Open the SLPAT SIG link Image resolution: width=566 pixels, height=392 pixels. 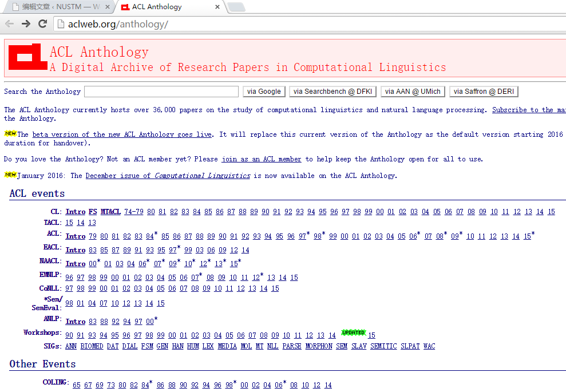coord(410,346)
